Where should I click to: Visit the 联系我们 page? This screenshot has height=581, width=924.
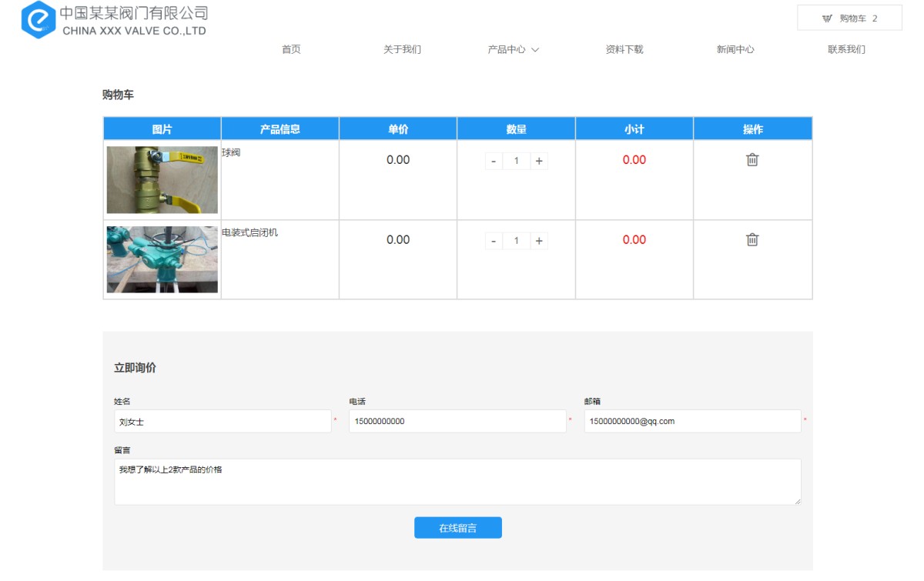click(846, 49)
